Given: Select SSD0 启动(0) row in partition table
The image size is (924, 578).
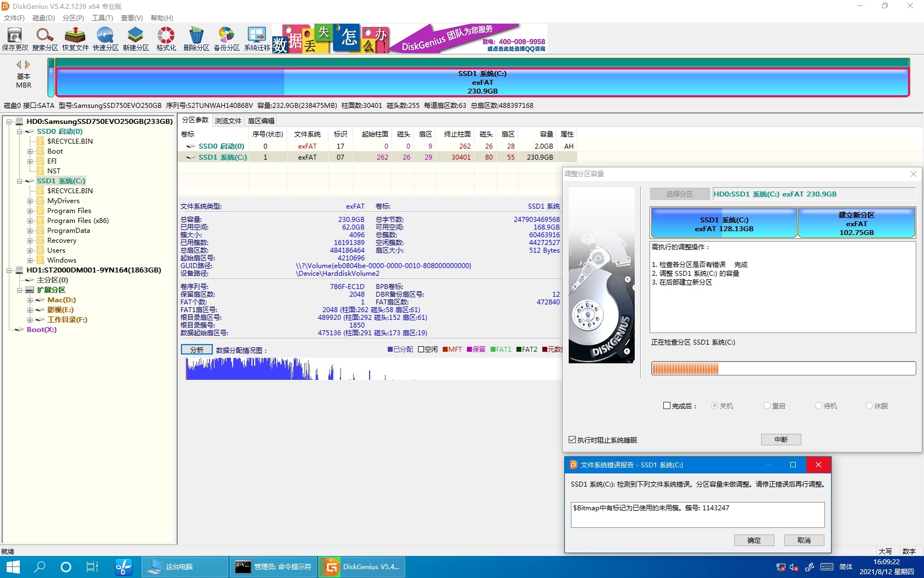Looking at the screenshot, I should (x=377, y=146).
